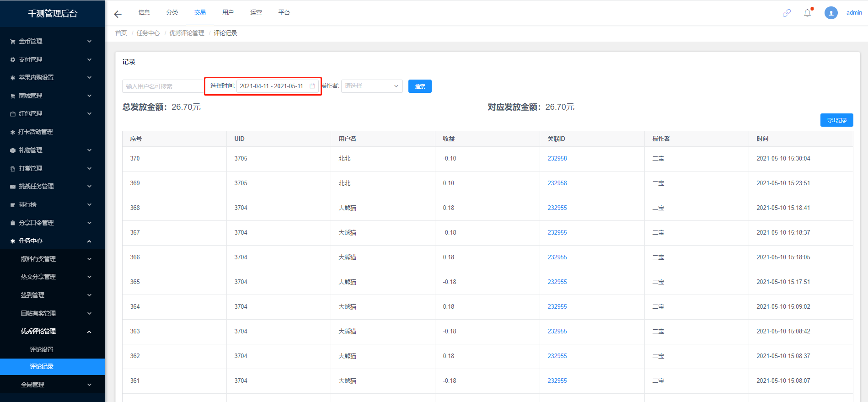The height and width of the screenshot is (402, 868).
Task: Click the 支付管理 gear icon
Action: click(13, 59)
